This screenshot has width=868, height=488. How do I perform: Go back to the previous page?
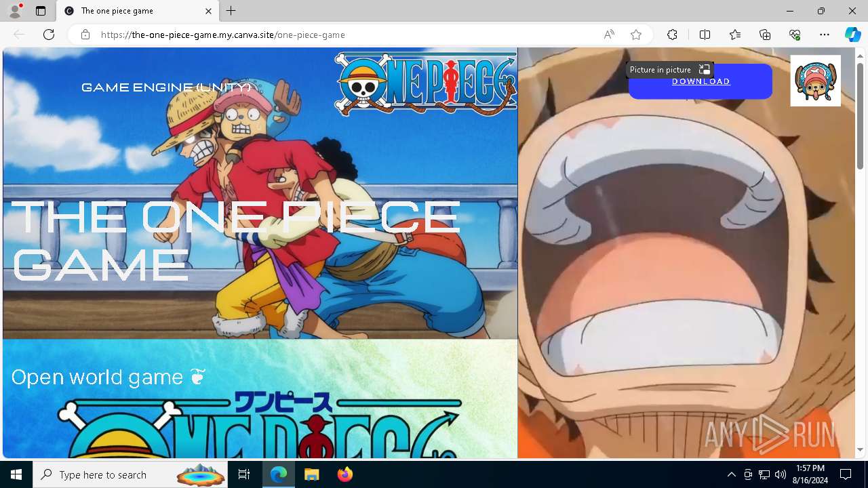coord(19,35)
